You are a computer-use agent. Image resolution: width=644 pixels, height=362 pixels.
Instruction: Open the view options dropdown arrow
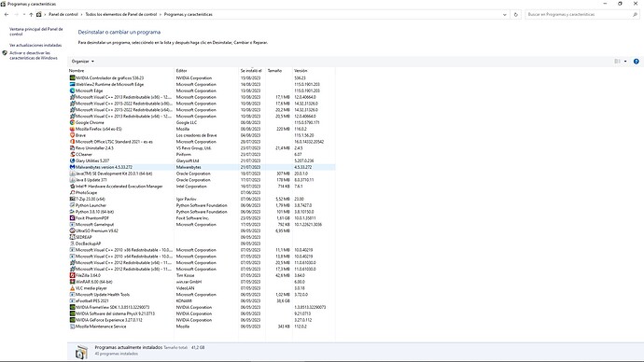tap(625, 62)
